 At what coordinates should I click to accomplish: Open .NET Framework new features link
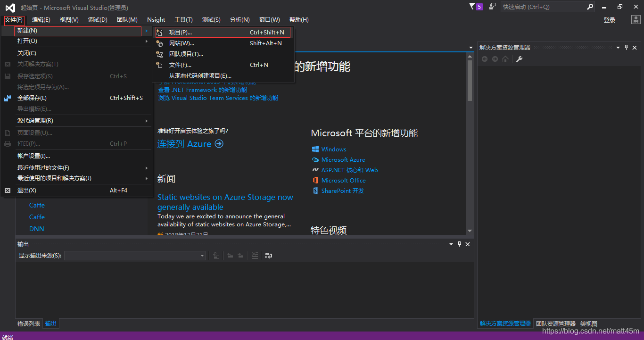pyautogui.click(x=203, y=90)
